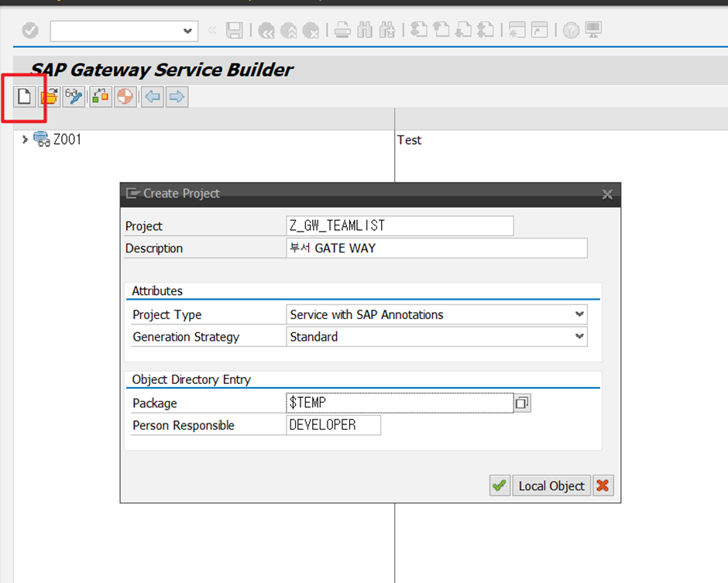Click the Help question mark icon
Screen dimensions: 728x583
pyautogui.click(x=571, y=31)
